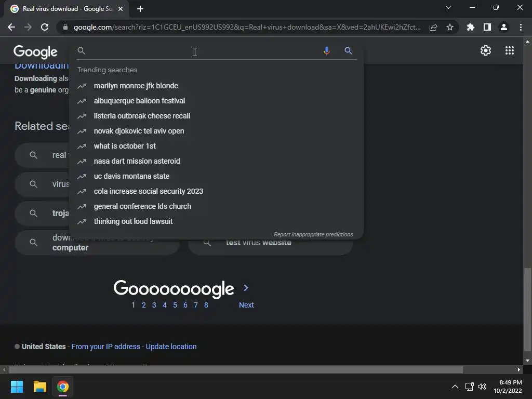Click the browser back arrow
Screen dimensions: 532x399
[11, 27]
